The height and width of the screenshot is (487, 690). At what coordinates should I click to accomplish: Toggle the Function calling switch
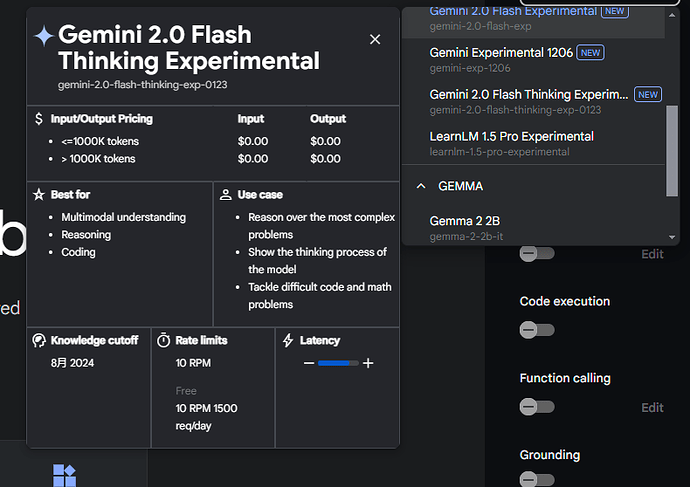537,406
